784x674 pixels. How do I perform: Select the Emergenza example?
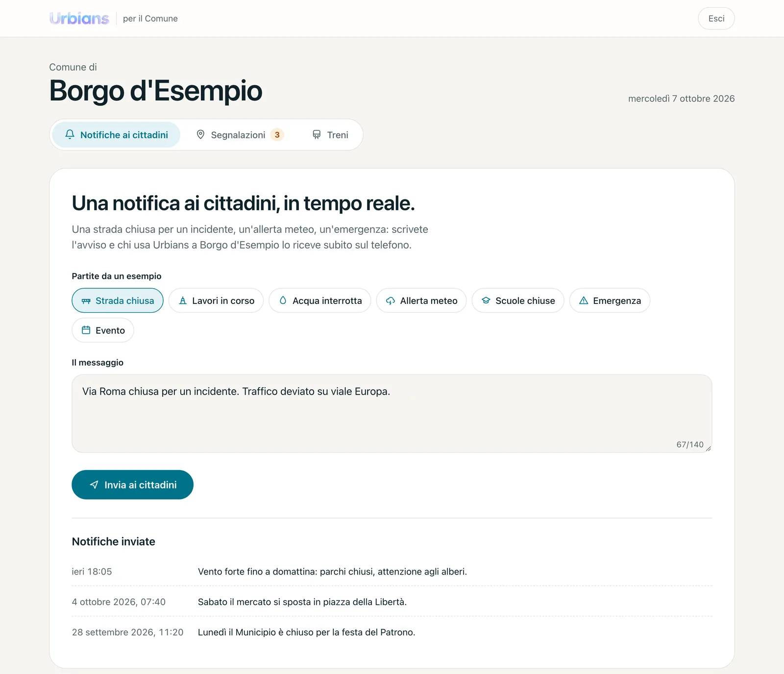coord(610,300)
